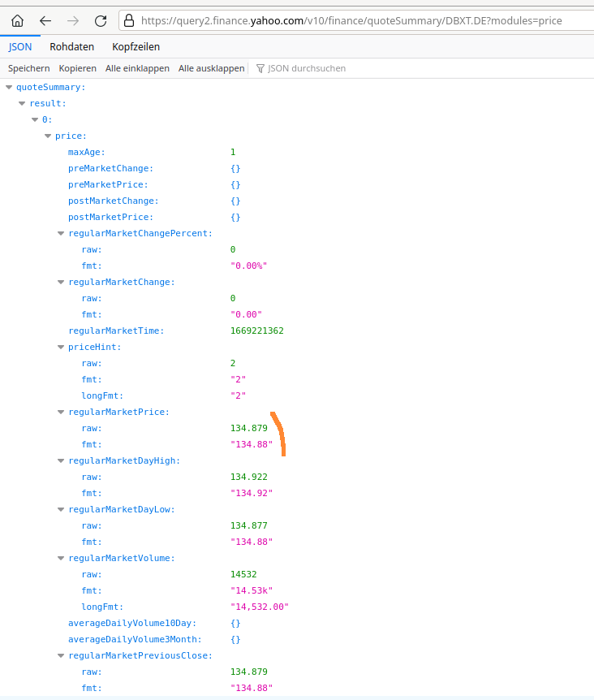This screenshot has height=700, width=594.
Task: Collapse the result node
Action: pos(22,103)
